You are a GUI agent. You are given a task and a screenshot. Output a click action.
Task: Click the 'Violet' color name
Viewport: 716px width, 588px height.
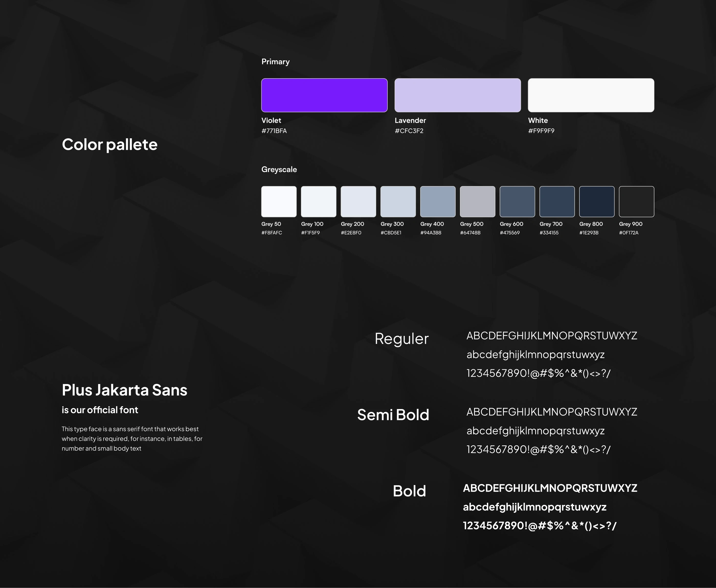271,120
